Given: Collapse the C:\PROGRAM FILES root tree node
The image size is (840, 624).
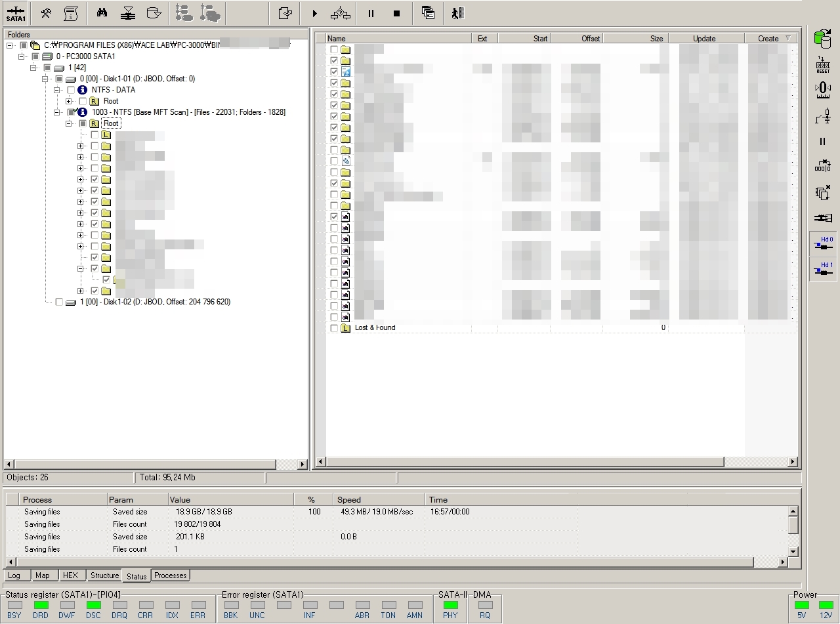Looking at the screenshot, I should click(x=10, y=45).
